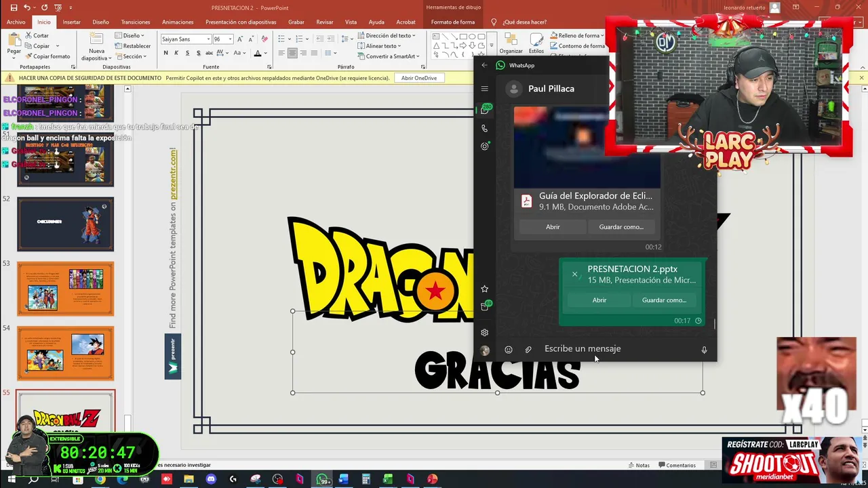The image size is (868, 488).
Task: Click the Redo arrow in quick access toolbar
Action: (x=44, y=7)
